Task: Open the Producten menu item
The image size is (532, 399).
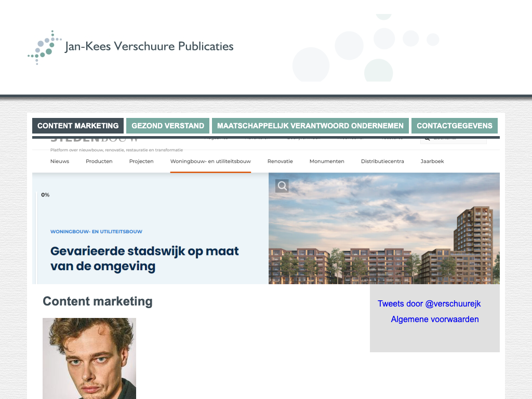Action: [99, 162]
